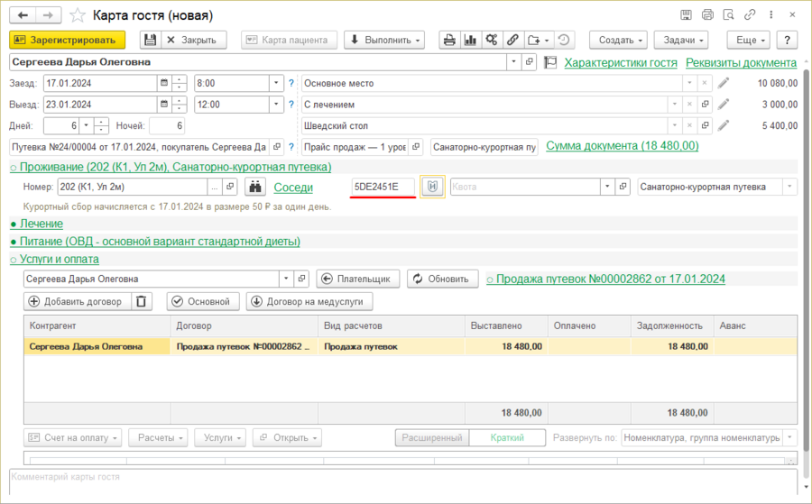Click the help question mark button
The height and width of the screenshot is (504, 812).
[x=787, y=40]
